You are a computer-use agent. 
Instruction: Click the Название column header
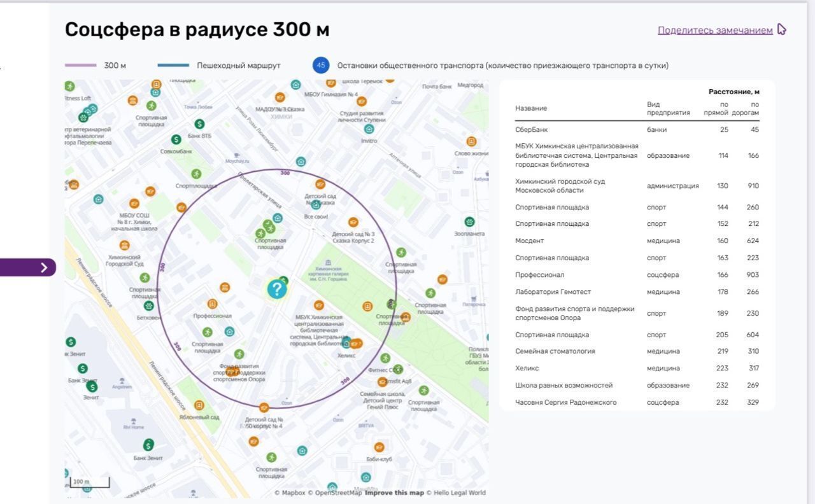531,108
